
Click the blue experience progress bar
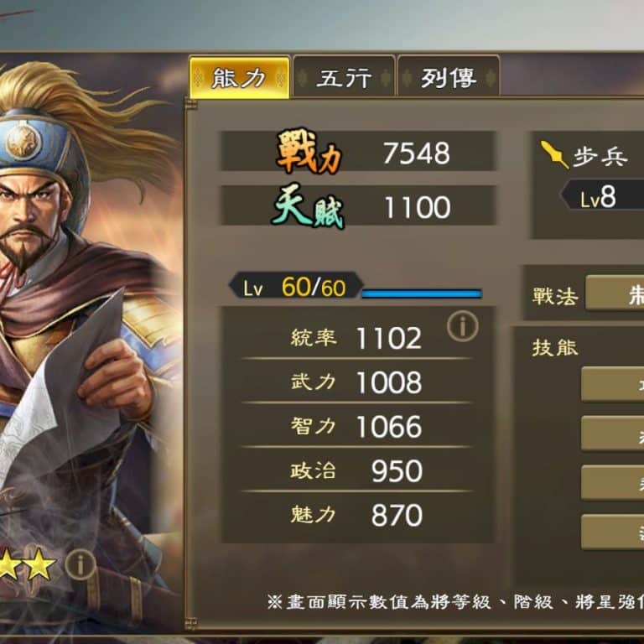(422, 293)
